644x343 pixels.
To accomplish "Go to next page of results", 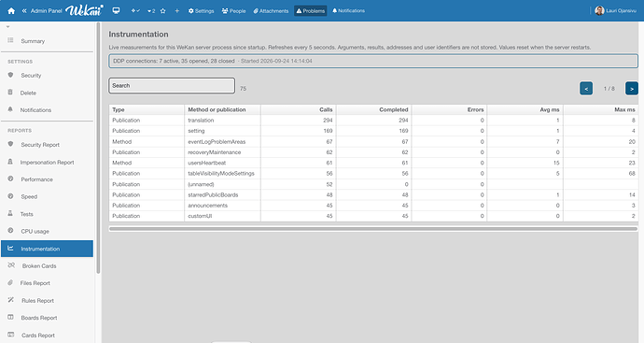I will click(632, 89).
